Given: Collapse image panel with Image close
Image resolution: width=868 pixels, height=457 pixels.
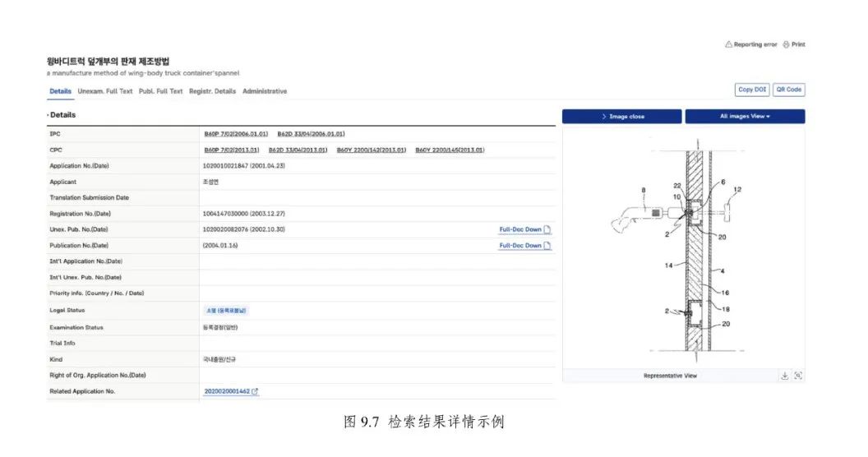Looking at the screenshot, I should pyautogui.click(x=622, y=117).
